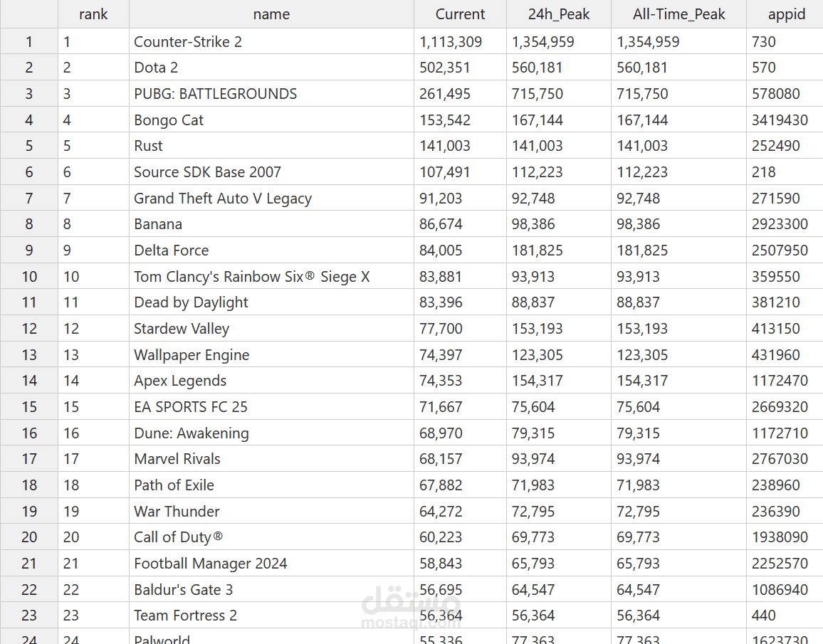
Task: Click Marvel Rivals' current value 68,157
Action: click(441, 459)
